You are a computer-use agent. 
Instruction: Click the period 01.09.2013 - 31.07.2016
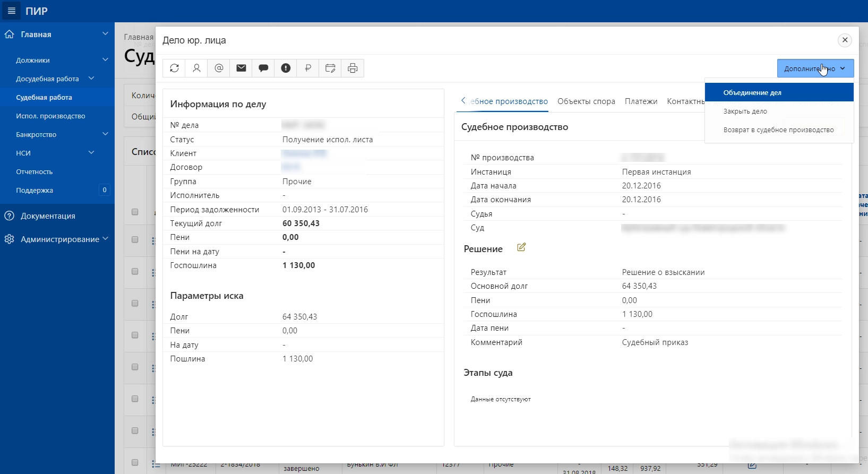(325, 210)
